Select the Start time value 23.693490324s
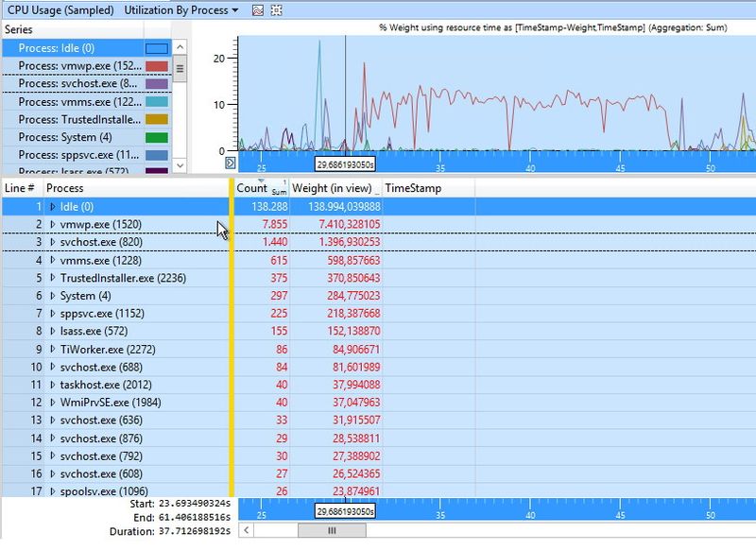Screen dimensions: 756x550 pos(195,504)
